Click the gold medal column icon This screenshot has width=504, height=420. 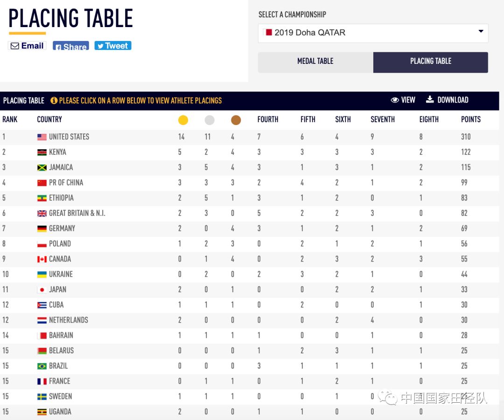click(x=183, y=120)
